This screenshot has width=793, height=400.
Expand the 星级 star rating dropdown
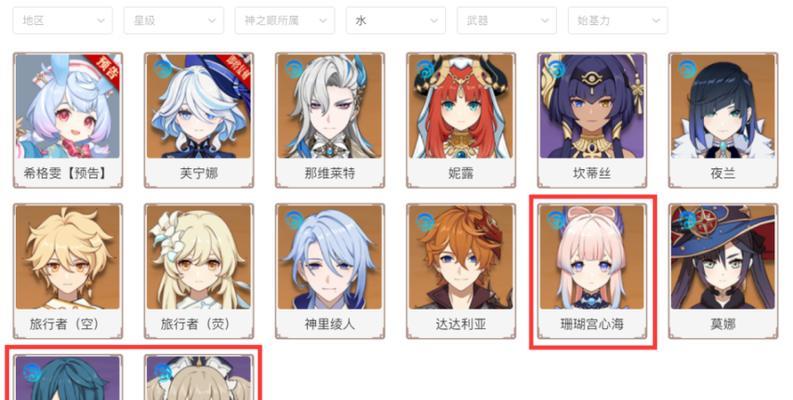click(173, 21)
